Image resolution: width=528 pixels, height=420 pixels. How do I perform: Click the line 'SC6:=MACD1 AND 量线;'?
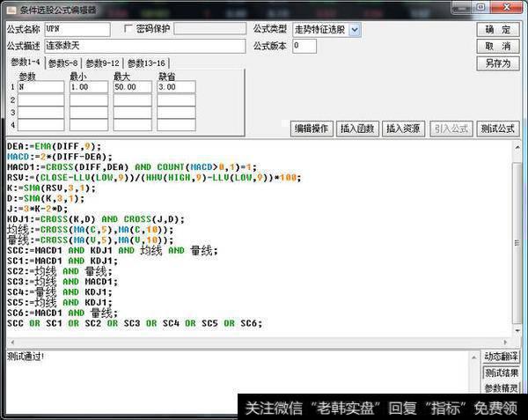tap(62, 313)
